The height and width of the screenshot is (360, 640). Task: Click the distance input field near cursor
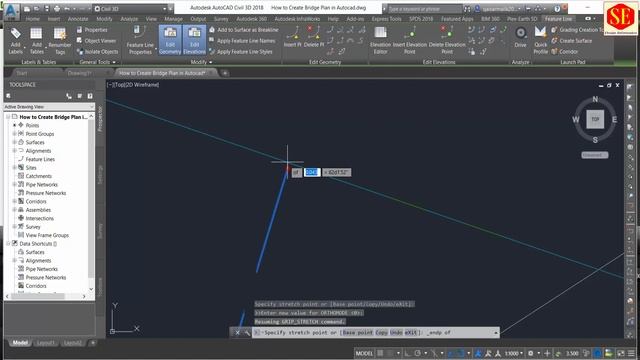(312, 172)
